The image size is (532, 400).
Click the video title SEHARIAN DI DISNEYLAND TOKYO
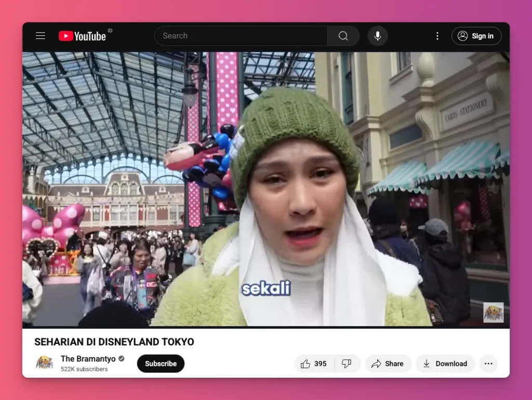113,342
